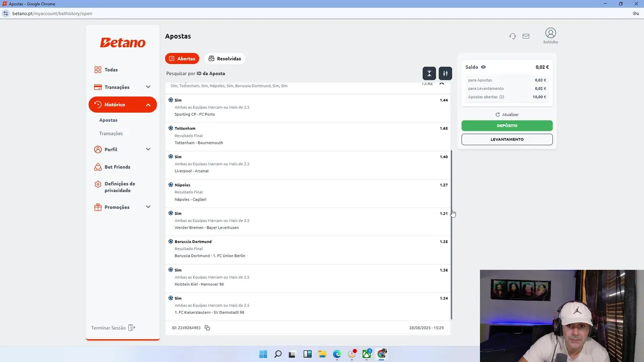The width and height of the screenshot is (644, 362).
Task: Click the Liverpool - Arsenal match
Action: click(191, 171)
